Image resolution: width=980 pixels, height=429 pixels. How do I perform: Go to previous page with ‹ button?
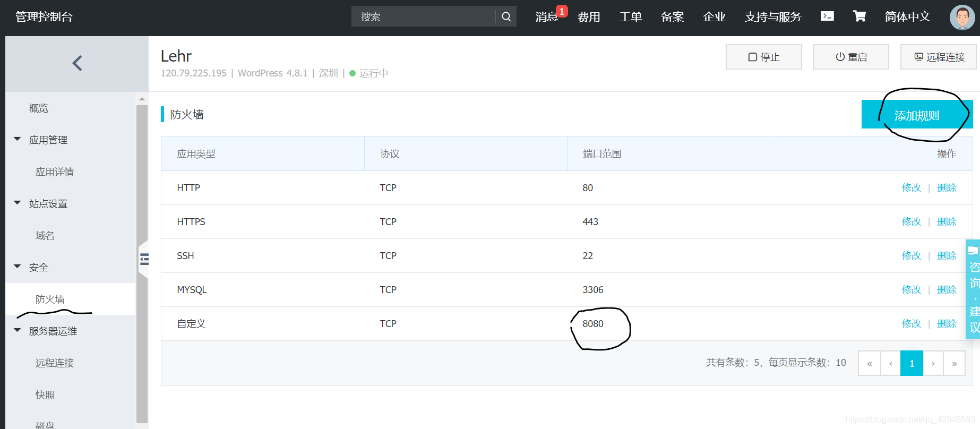click(891, 364)
